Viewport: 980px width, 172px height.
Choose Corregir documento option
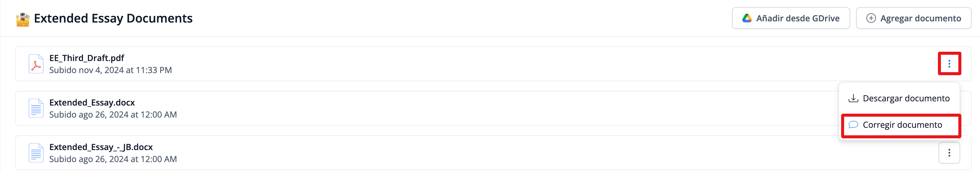902,125
